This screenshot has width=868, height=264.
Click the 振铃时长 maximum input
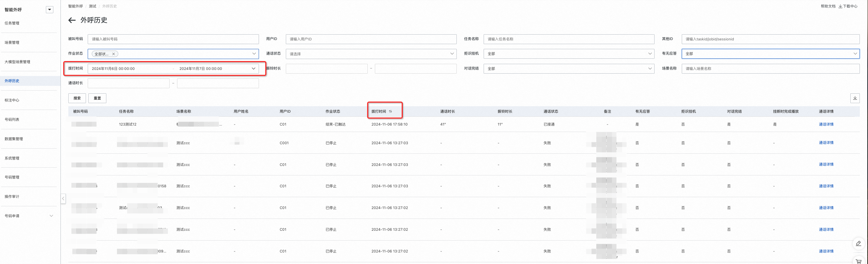coord(416,69)
